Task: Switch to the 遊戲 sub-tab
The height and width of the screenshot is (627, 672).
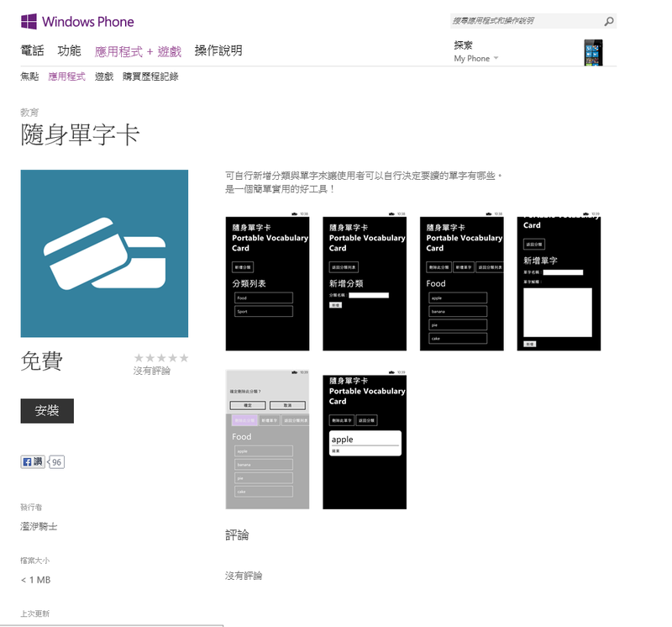Action: click(x=104, y=76)
